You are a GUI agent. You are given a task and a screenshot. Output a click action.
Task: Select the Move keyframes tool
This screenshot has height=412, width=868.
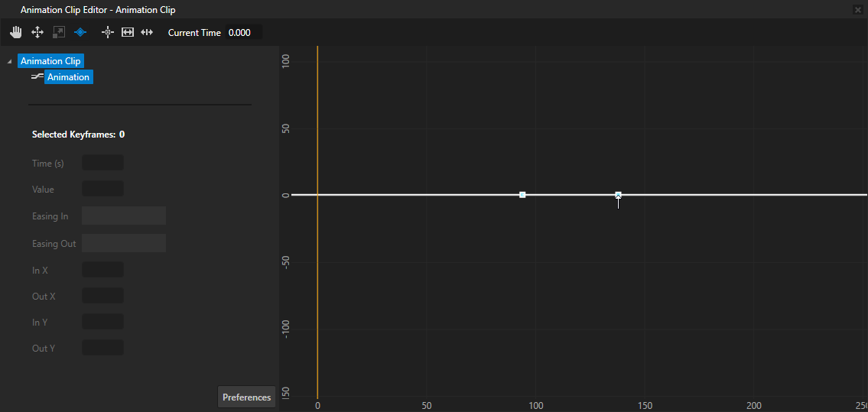click(x=37, y=32)
